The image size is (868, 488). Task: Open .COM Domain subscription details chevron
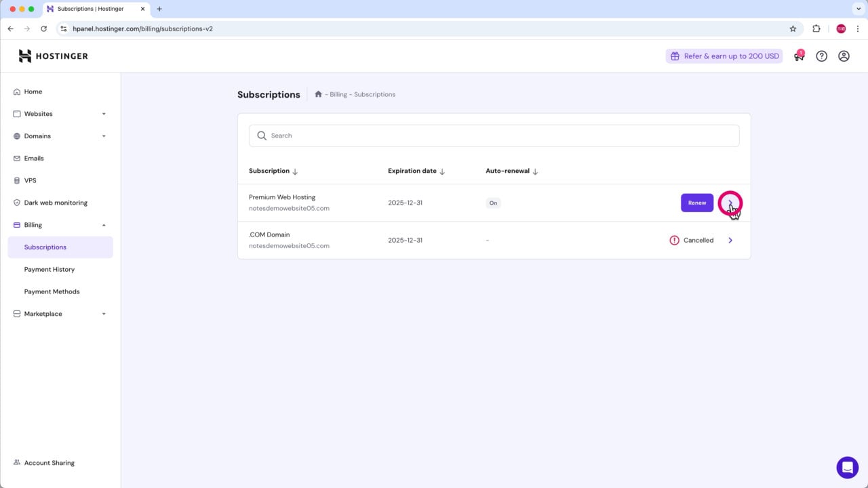click(730, 240)
